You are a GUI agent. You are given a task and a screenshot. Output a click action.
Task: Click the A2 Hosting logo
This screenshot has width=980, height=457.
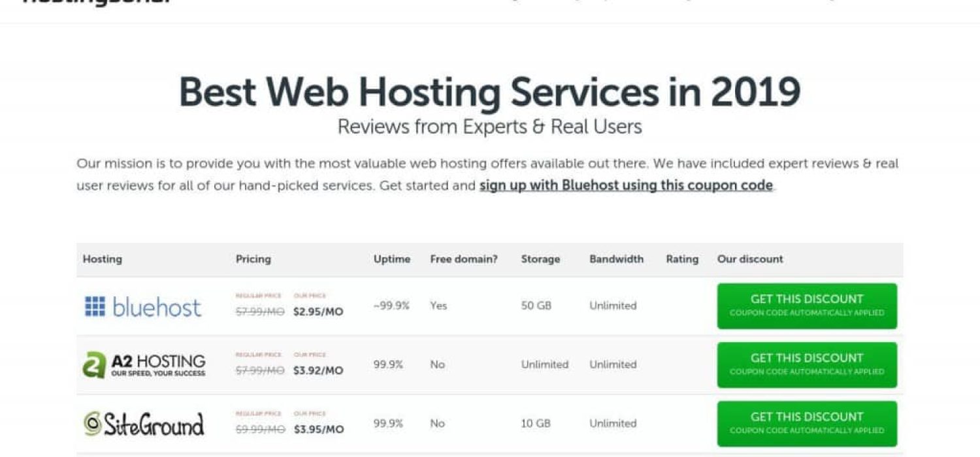(144, 365)
